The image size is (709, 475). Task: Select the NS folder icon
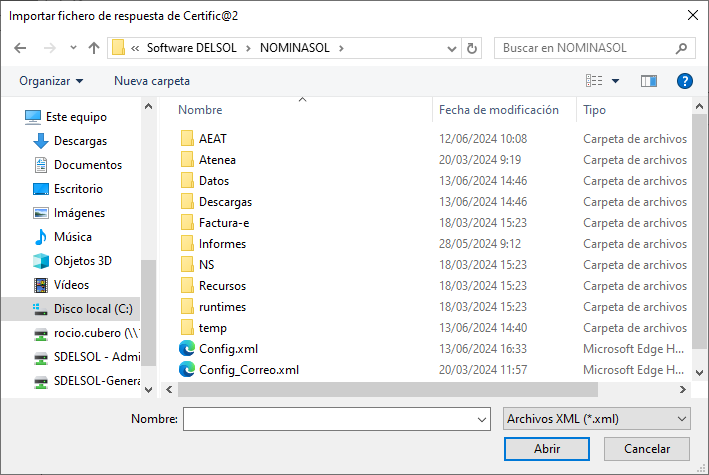[187, 264]
